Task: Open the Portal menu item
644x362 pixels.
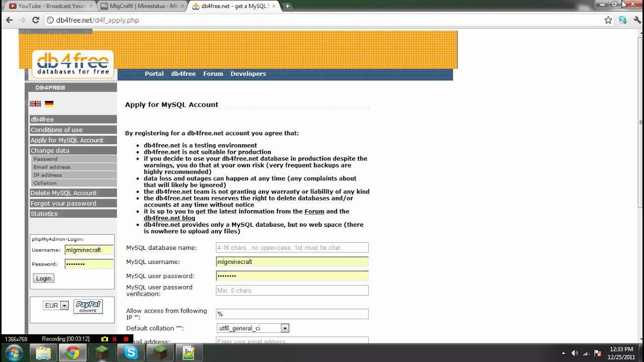Action: coord(154,74)
